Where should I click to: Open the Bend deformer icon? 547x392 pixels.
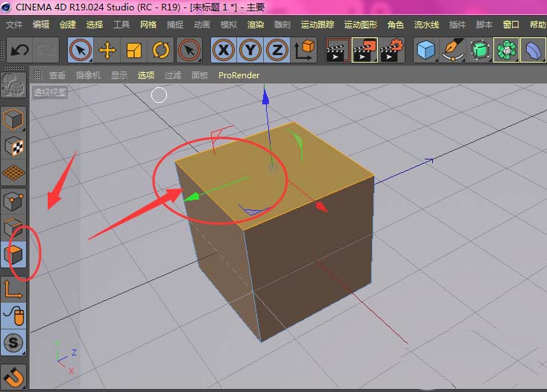[x=534, y=50]
